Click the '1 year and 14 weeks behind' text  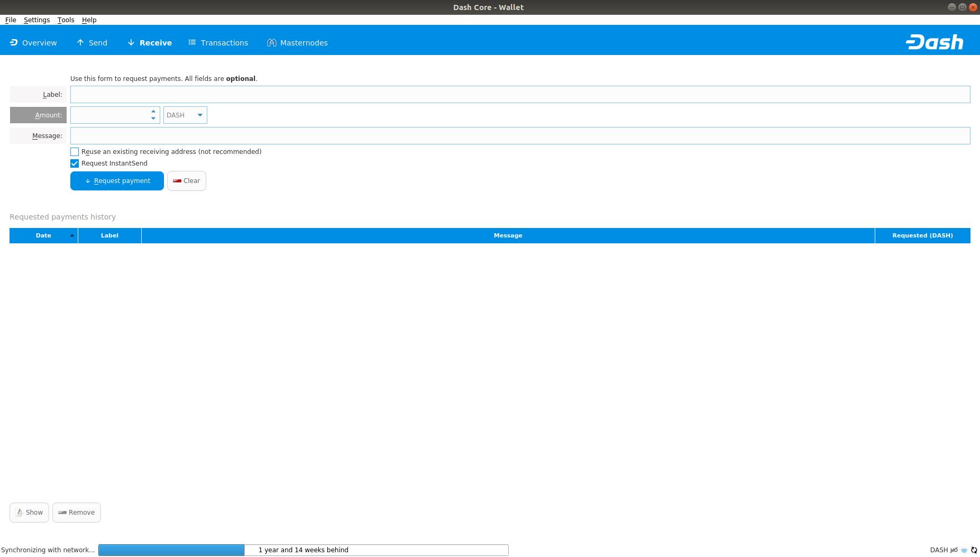(304, 550)
